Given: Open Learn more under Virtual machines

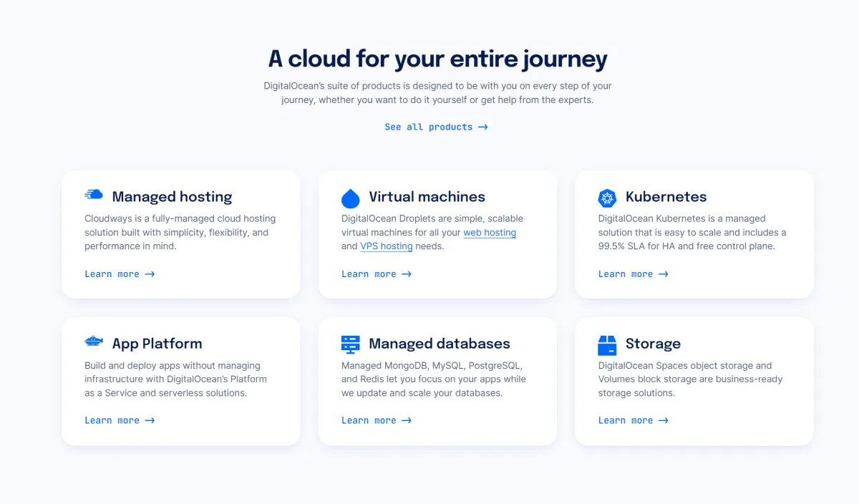Looking at the screenshot, I should click(377, 273).
